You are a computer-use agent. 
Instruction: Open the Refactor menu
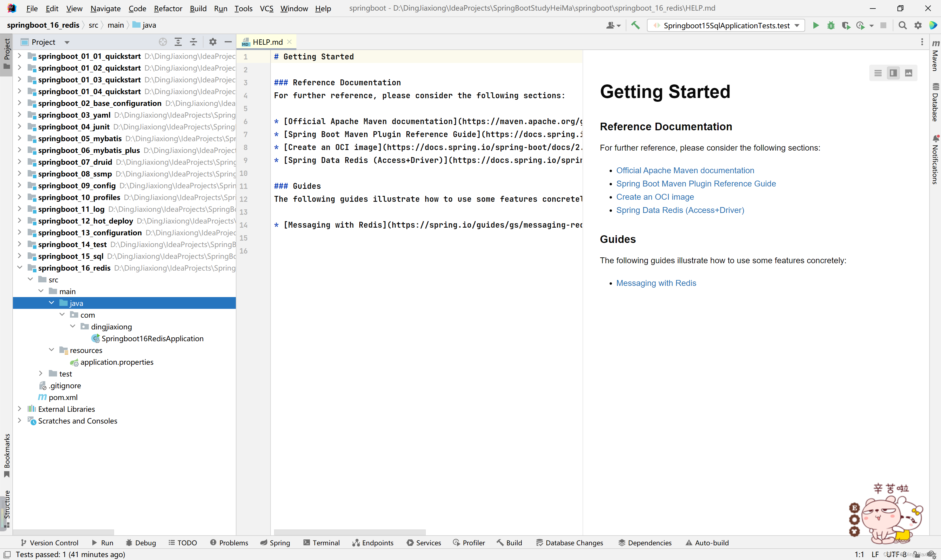tap(168, 8)
